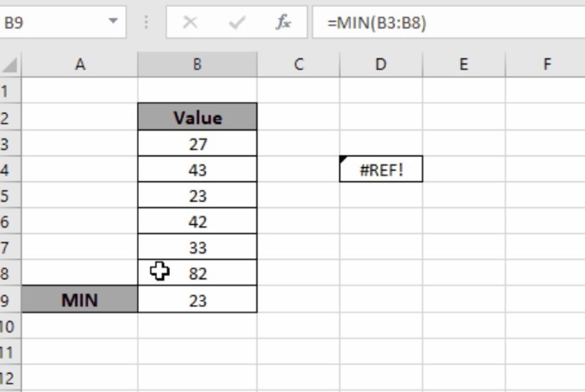Select column D header
The image size is (585, 392).
(380, 64)
